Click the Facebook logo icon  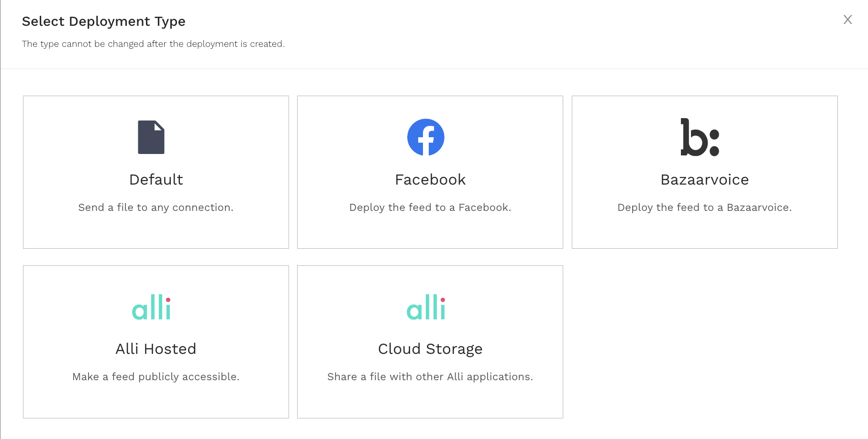(x=426, y=137)
